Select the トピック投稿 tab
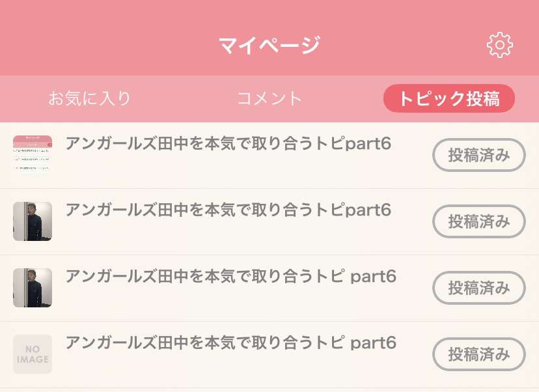This screenshot has width=539, height=392. [x=449, y=98]
